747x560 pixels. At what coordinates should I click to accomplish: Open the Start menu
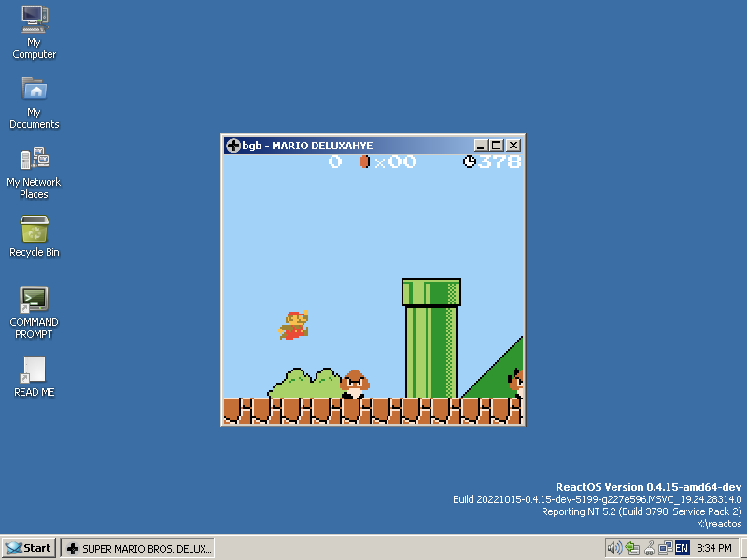point(29,548)
